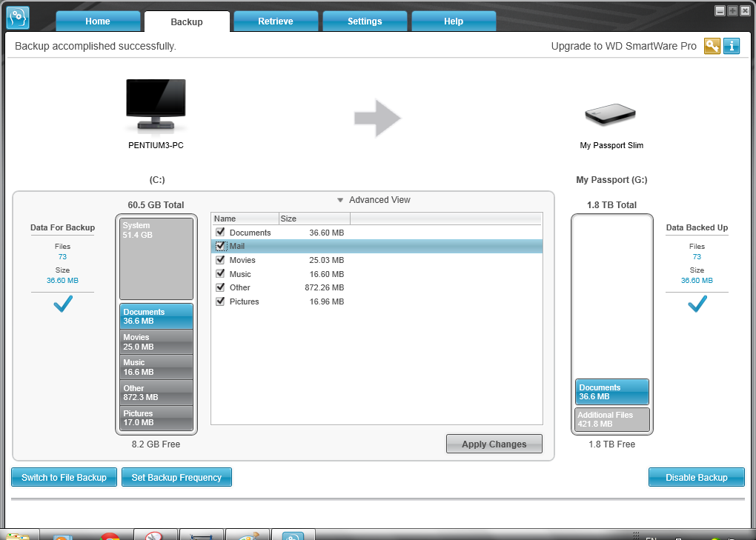Click the Upgrade to WD SmartWare Pro text
Viewport: 756px width, 540px height.
tap(624, 46)
